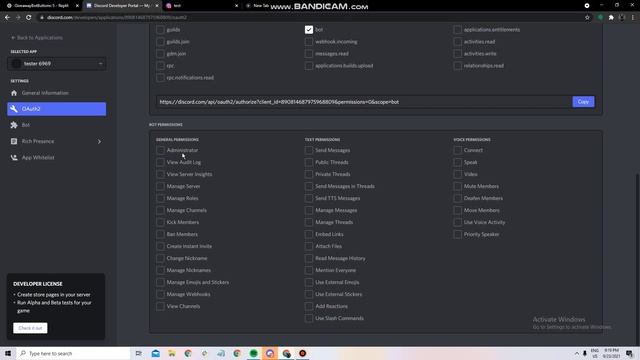Screen dimensions: 640x360
Task: Go back with the browser back arrow
Action: tap(7, 18)
